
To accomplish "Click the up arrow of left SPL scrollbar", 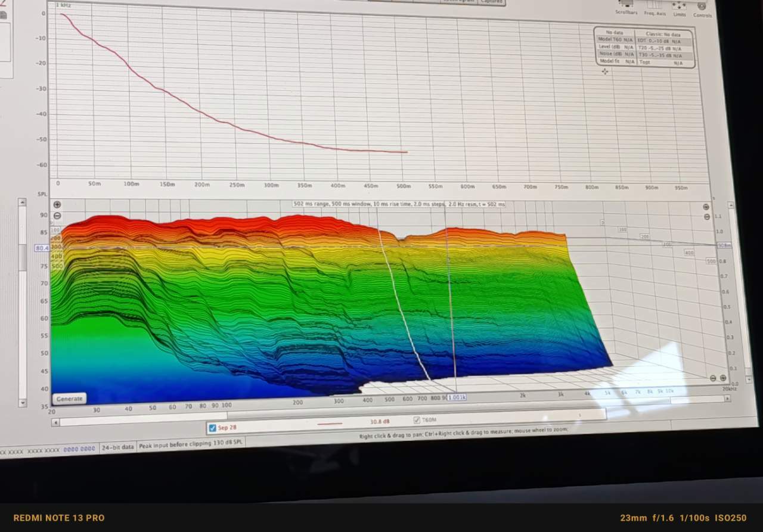I will [23, 203].
